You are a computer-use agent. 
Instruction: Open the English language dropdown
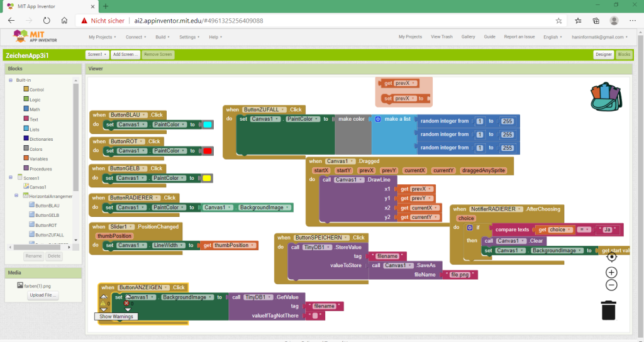(553, 37)
